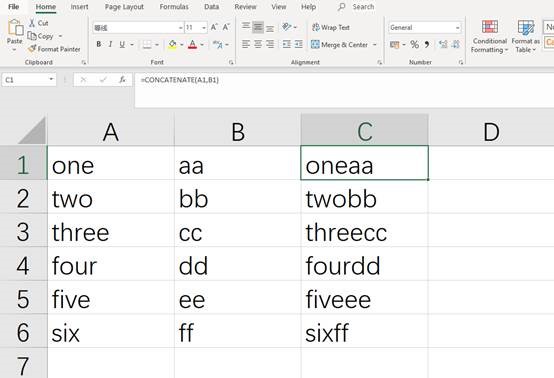Viewport: 554px width, 378px height.
Task: Click the Percent Style icon
Action: click(x=414, y=45)
